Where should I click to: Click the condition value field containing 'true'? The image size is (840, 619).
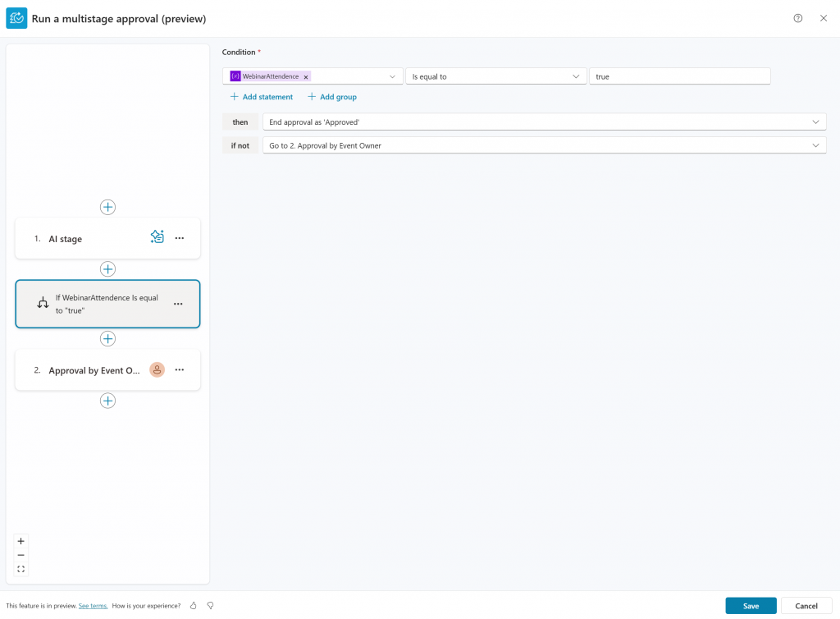(x=679, y=76)
